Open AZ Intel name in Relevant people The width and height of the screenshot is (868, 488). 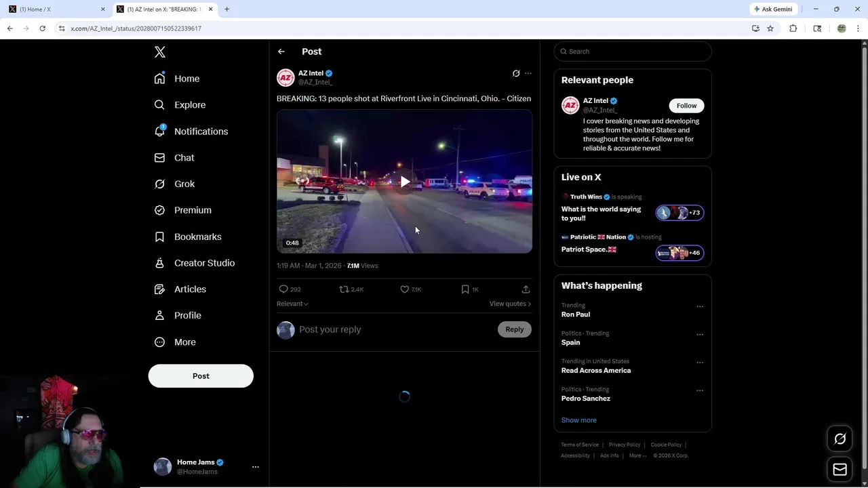click(595, 101)
